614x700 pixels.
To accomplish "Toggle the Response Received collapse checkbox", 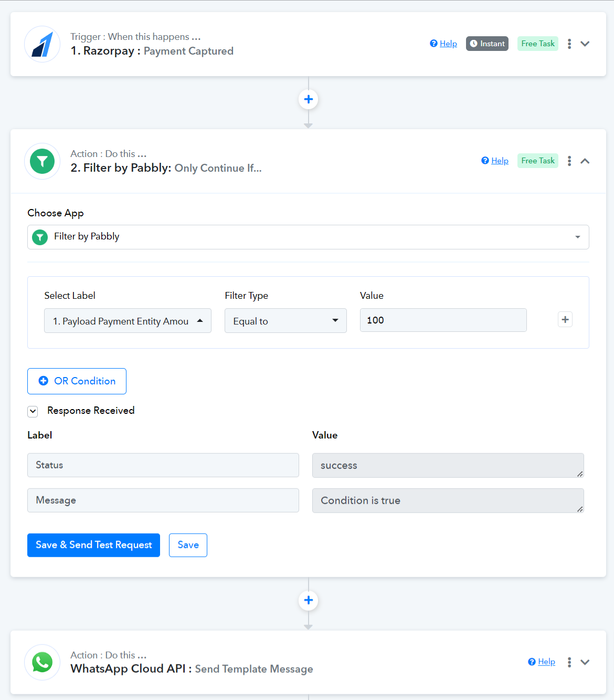I will (33, 411).
